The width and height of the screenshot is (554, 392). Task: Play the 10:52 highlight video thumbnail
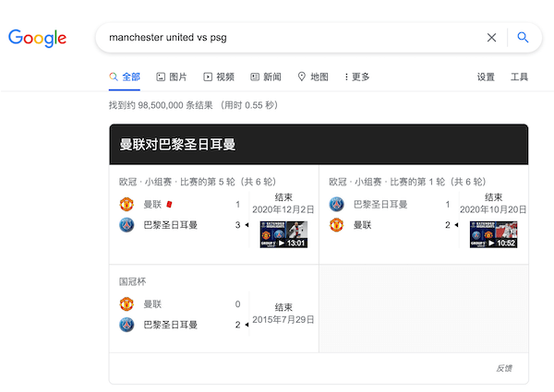pyautogui.click(x=494, y=234)
